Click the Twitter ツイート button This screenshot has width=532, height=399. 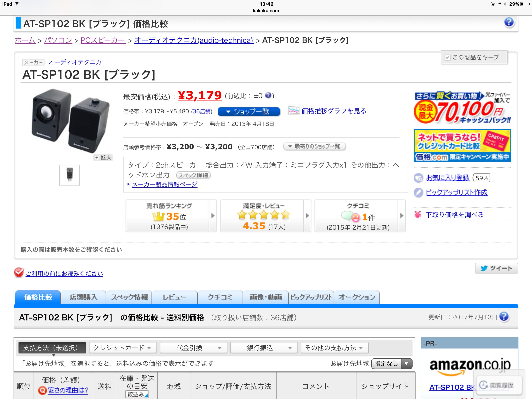pyautogui.click(x=496, y=268)
